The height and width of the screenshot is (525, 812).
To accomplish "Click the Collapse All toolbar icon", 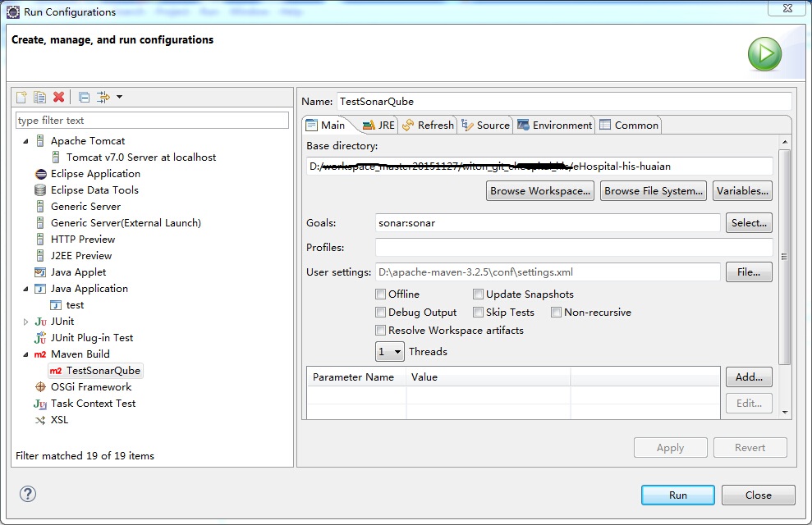I will click(84, 97).
